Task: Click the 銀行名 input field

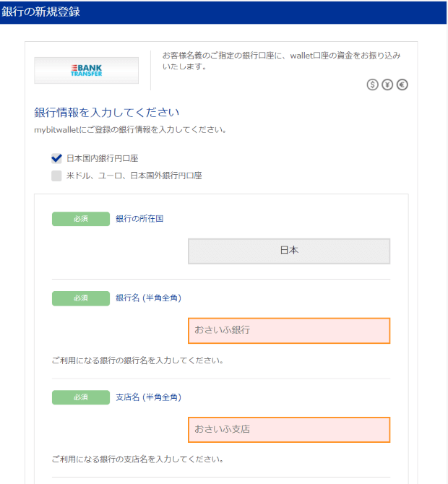Action: coord(289,331)
